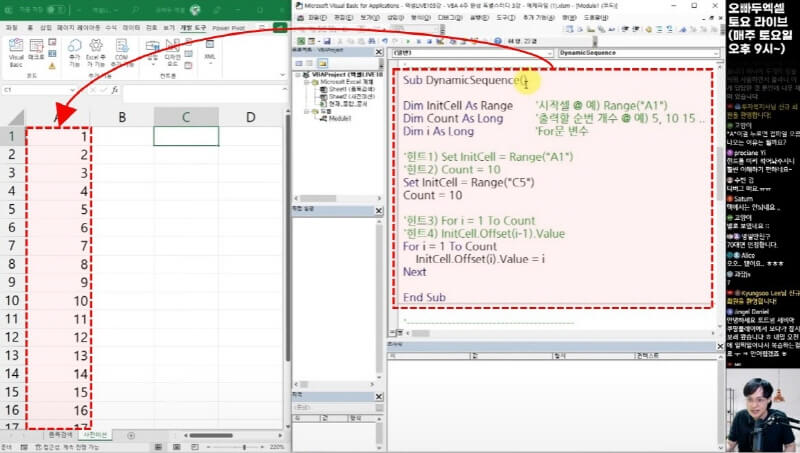Click the line 'Count = 10' in code
This screenshot has height=453, width=800.
tap(432, 195)
